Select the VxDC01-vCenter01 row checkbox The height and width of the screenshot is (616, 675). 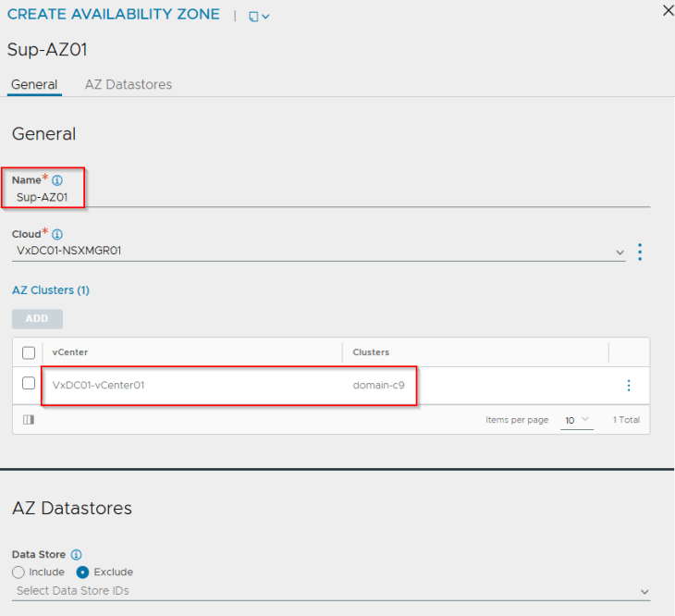[x=29, y=384]
